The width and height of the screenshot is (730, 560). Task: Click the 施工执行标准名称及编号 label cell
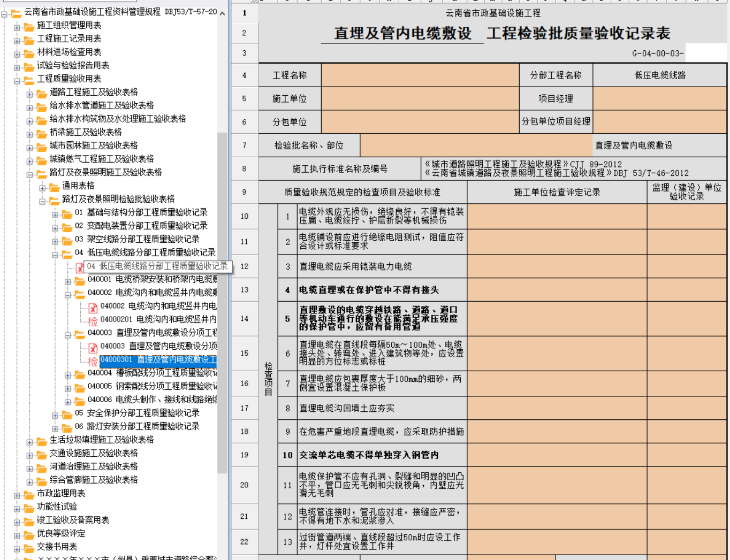tap(339, 169)
